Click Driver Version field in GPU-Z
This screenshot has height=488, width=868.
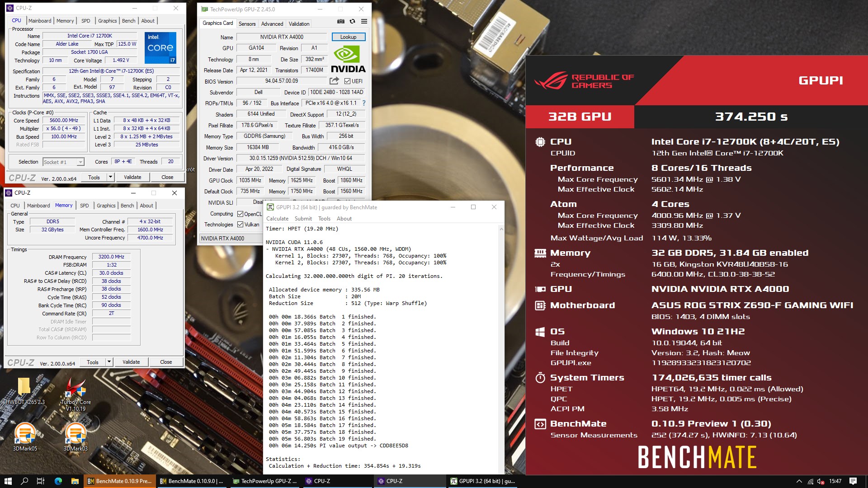[x=300, y=158]
